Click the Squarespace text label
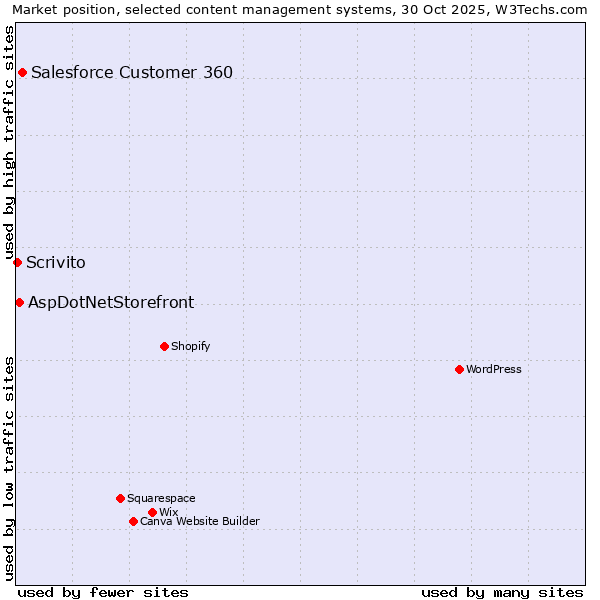 [161, 498]
